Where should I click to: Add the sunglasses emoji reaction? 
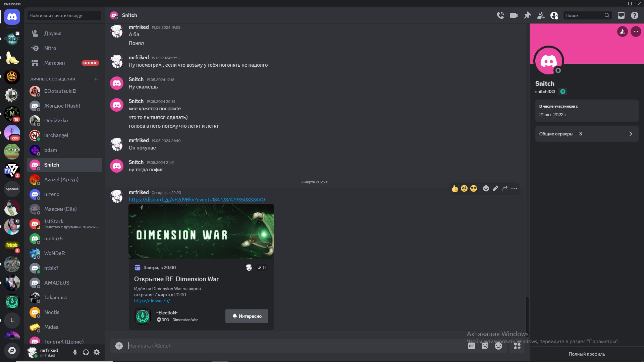click(474, 188)
